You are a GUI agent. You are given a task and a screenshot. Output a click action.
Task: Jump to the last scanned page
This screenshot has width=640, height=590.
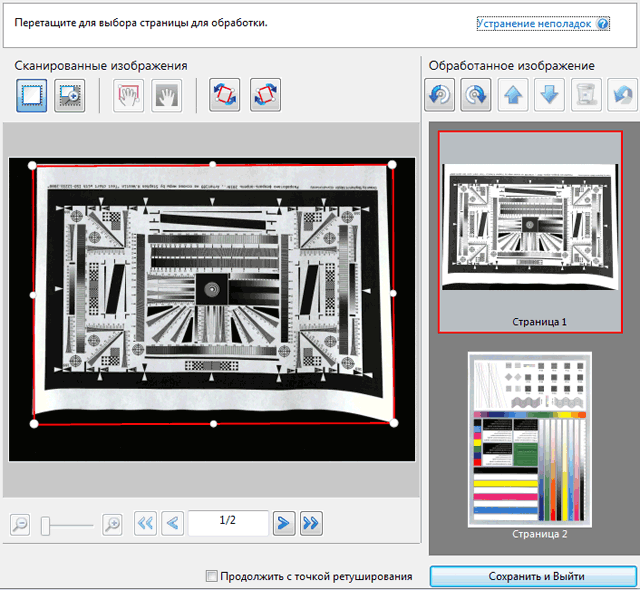tap(311, 522)
